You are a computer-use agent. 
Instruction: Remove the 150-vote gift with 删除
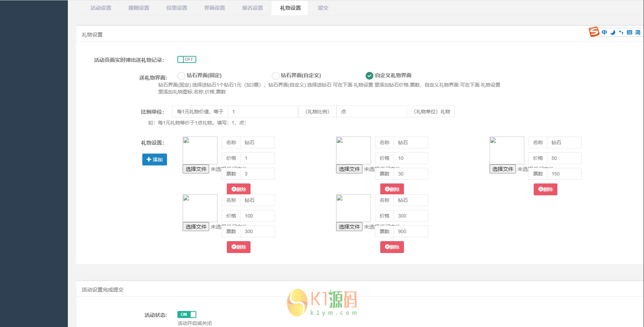click(545, 189)
